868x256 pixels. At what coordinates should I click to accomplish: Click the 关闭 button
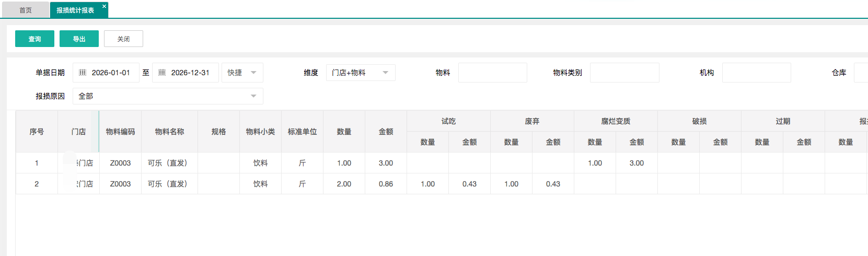(x=123, y=39)
